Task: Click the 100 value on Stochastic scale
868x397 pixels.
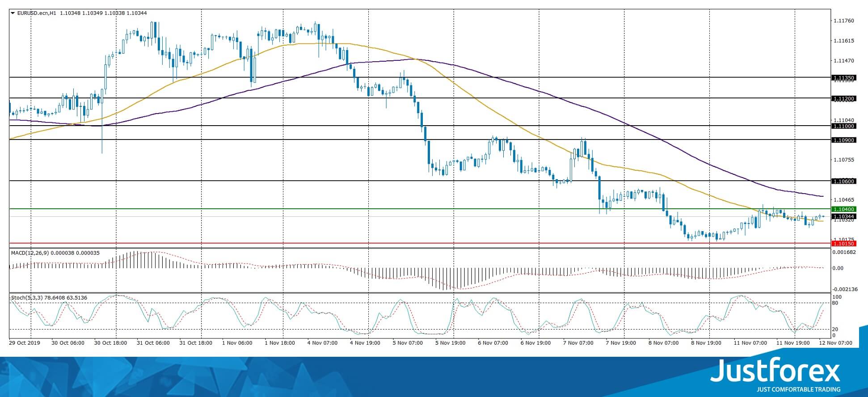Action: click(837, 297)
